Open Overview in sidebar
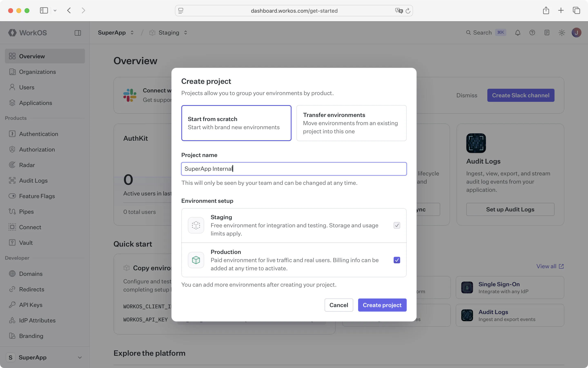Image resolution: width=588 pixels, height=368 pixels. click(x=45, y=56)
